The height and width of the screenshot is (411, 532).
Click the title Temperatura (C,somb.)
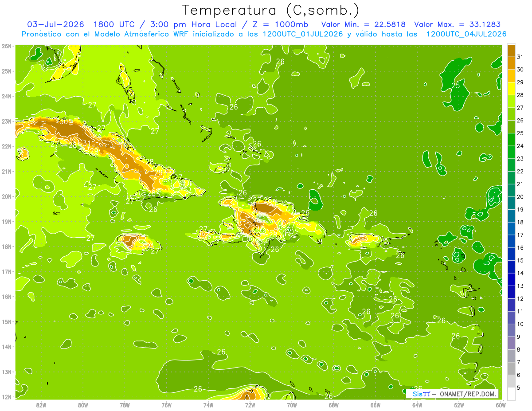[x=271, y=10]
